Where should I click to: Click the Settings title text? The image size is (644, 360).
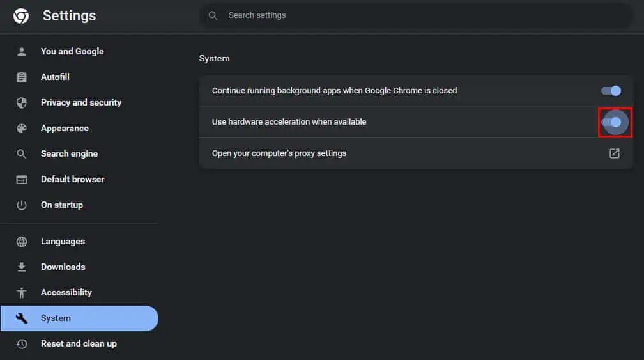[x=70, y=15]
